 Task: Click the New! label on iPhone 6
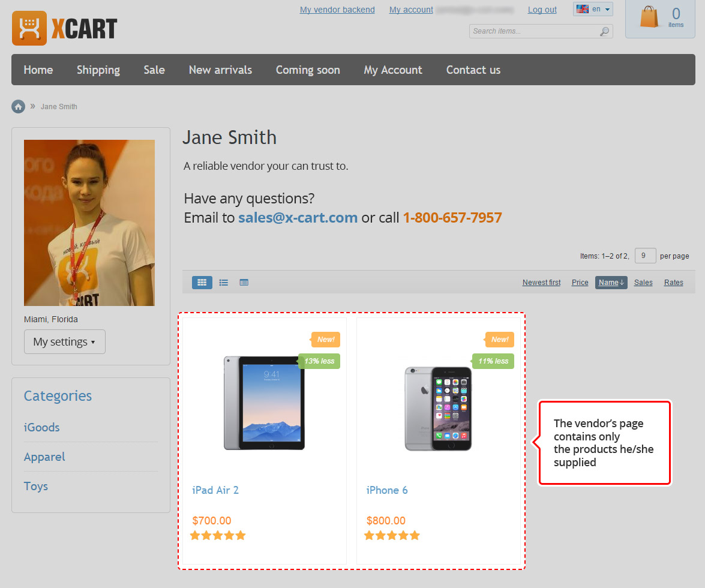coord(500,340)
